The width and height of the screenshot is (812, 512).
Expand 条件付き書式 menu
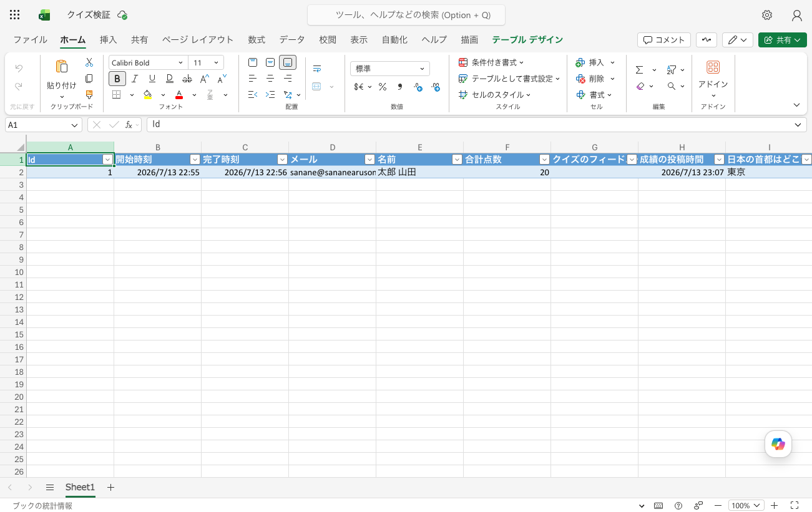pyautogui.click(x=491, y=62)
